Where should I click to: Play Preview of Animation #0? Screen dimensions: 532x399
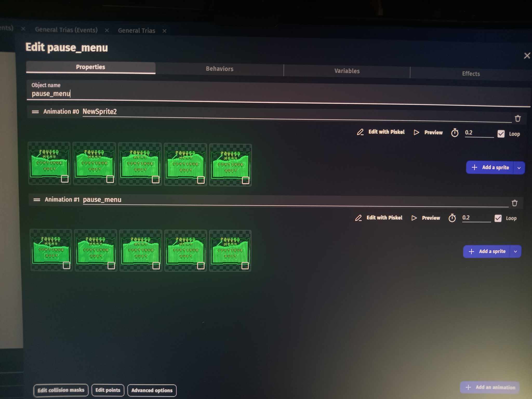click(428, 132)
